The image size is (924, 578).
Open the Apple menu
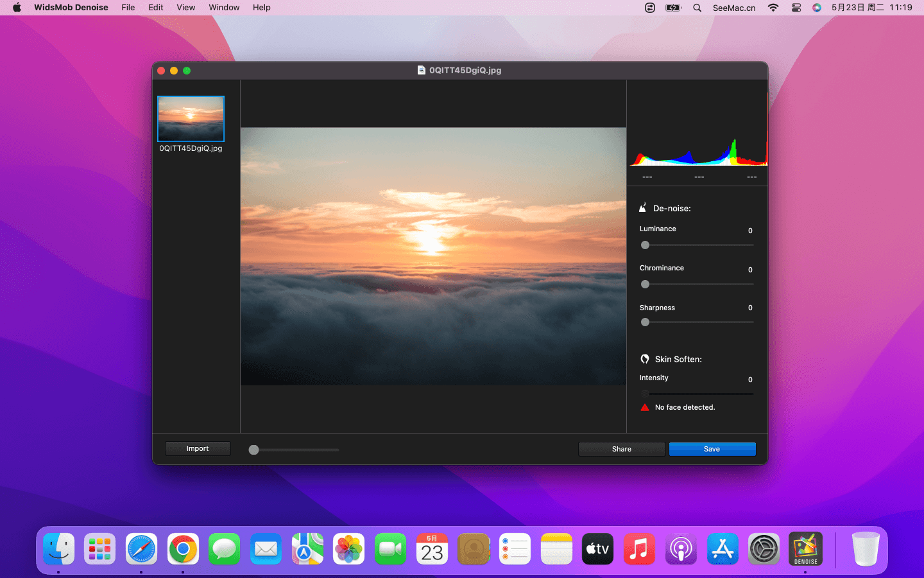coord(17,8)
